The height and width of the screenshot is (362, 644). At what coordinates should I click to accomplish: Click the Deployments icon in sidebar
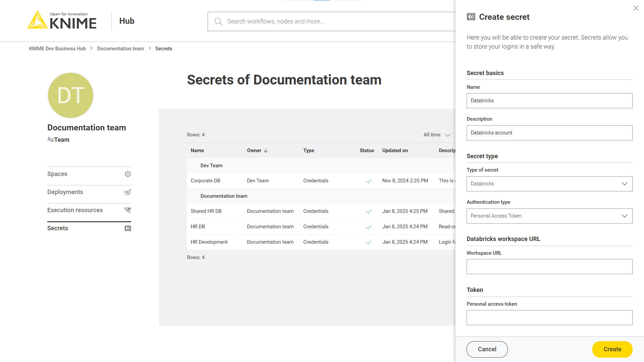[128, 192]
